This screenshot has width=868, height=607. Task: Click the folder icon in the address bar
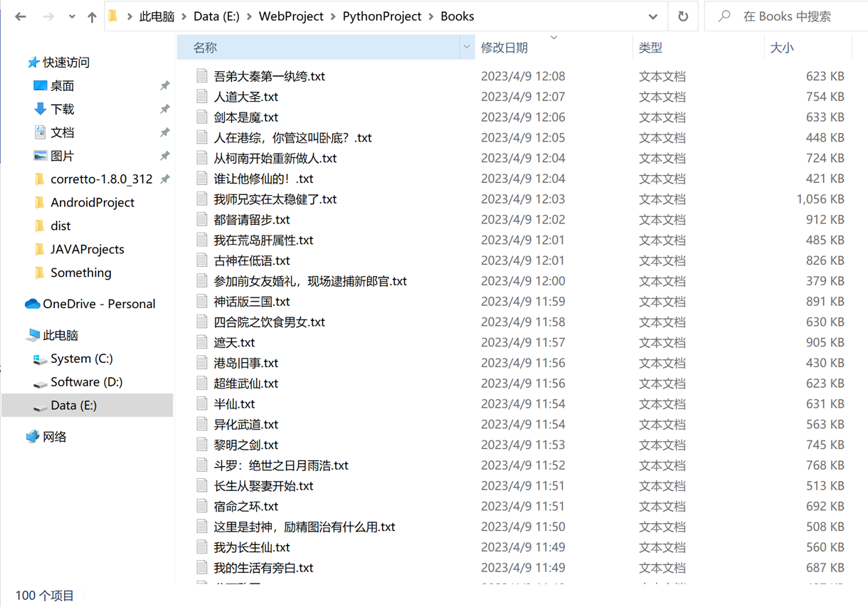tap(114, 16)
